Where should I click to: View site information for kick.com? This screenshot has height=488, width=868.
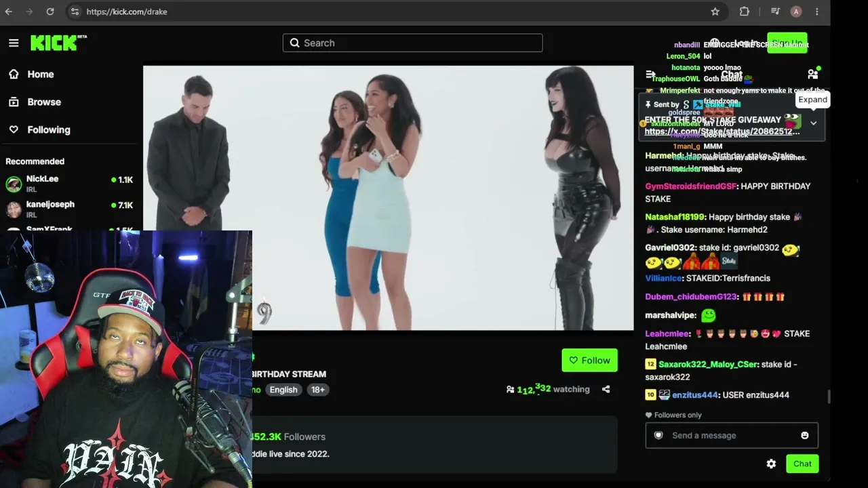(x=75, y=12)
